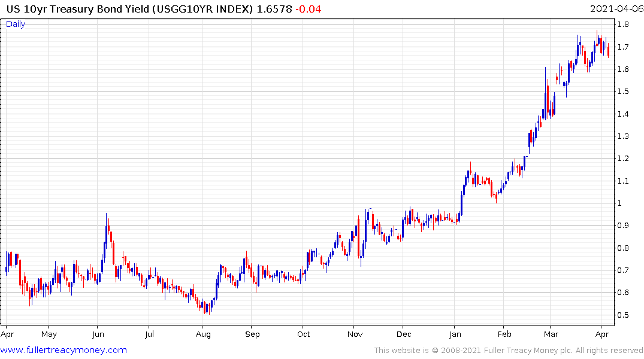Click the 0.5 y-axis label
This screenshot has height=359, width=644.
coord(623,315)
